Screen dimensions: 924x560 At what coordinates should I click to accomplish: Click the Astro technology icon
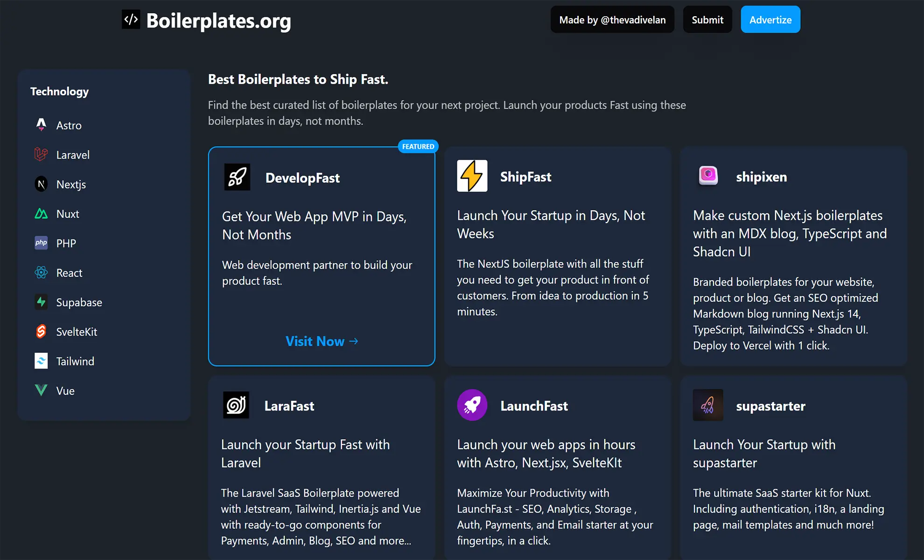pos(41,125)
